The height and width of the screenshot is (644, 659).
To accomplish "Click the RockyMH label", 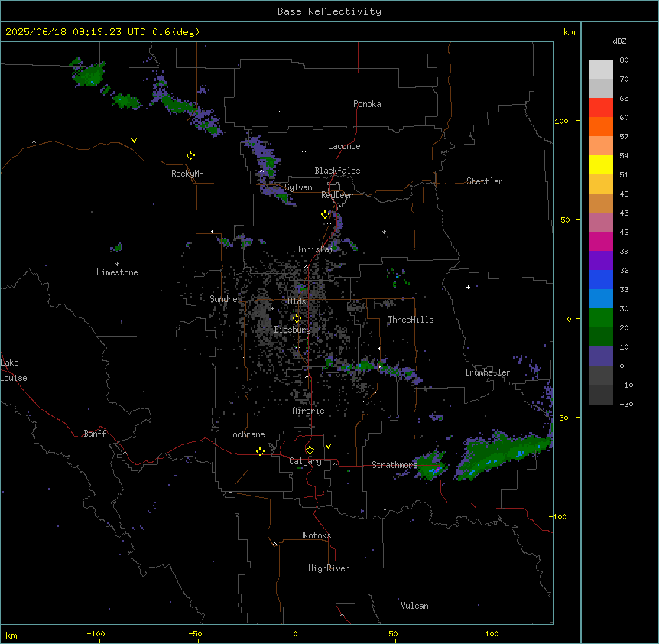I will pyautogui.click(x=187, y=174).
